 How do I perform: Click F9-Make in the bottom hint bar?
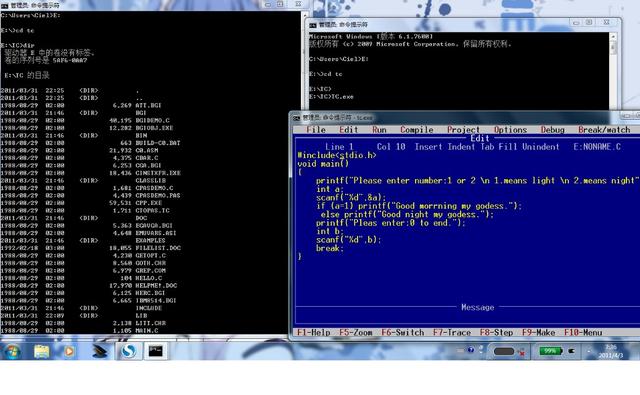point(538,333)
